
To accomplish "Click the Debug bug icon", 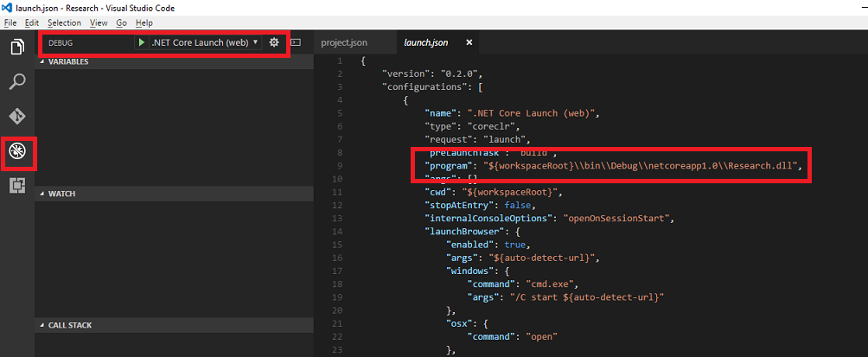I will pos(17,151).
